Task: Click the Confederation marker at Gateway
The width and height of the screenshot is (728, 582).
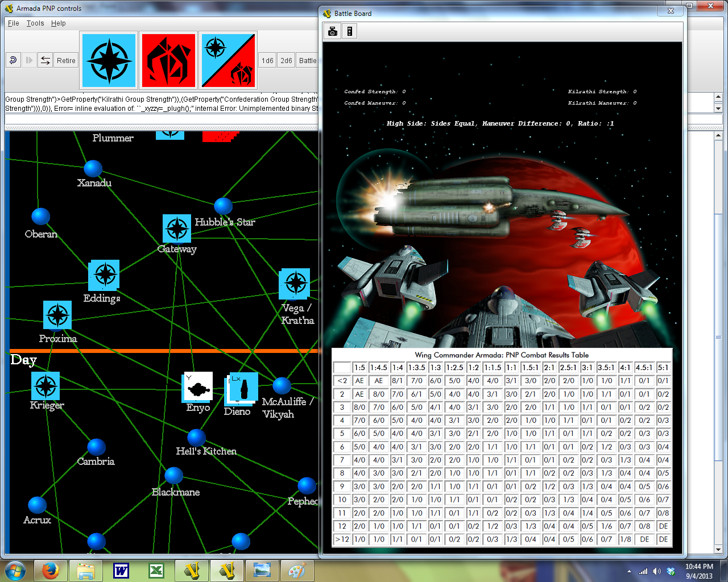Action: click(177, 229)
